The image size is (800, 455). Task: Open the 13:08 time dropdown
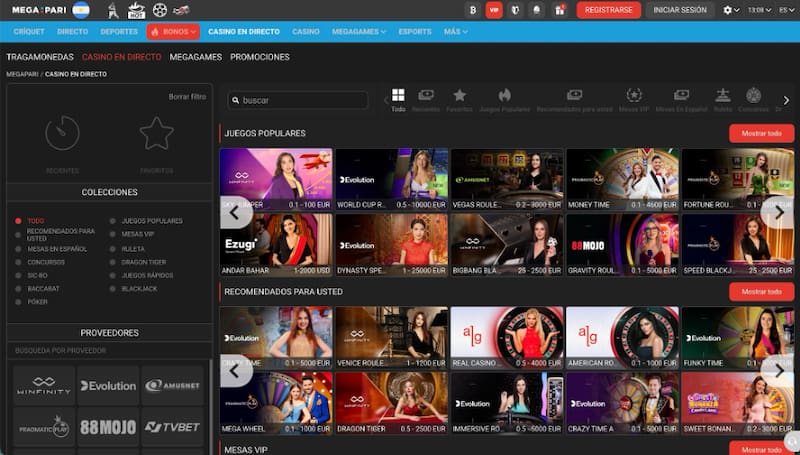[759, 10]
